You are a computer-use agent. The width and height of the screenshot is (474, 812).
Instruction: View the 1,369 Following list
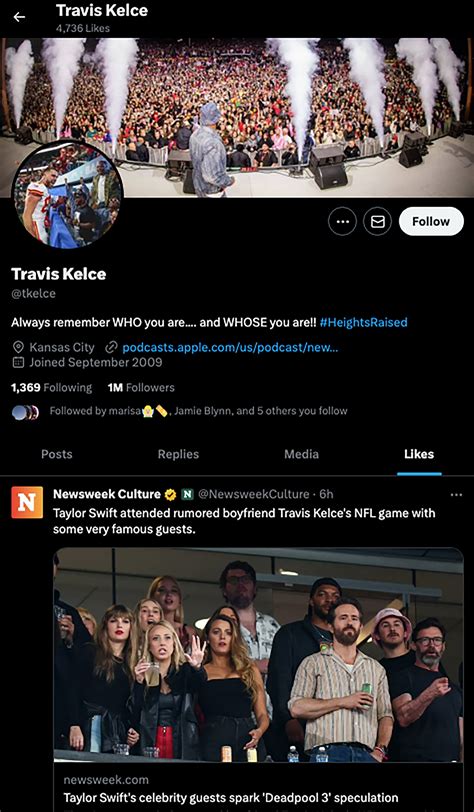coord(51,387)
